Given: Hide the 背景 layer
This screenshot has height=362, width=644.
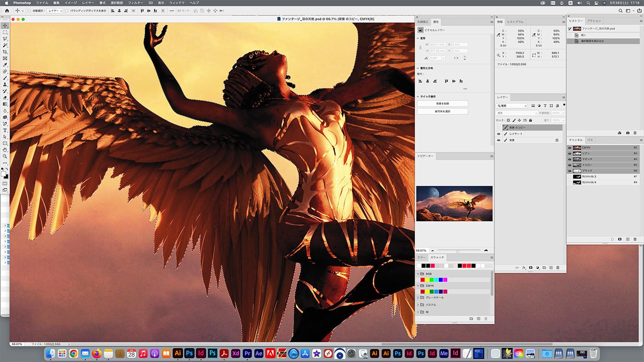Looking at the screenshot, I should (x=499, y=140).
